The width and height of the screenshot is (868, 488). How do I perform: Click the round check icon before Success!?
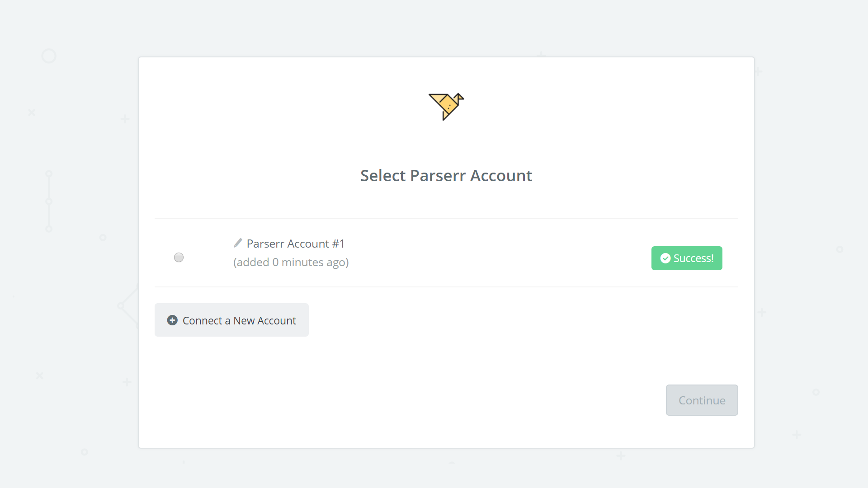click(x=665, y=258)
